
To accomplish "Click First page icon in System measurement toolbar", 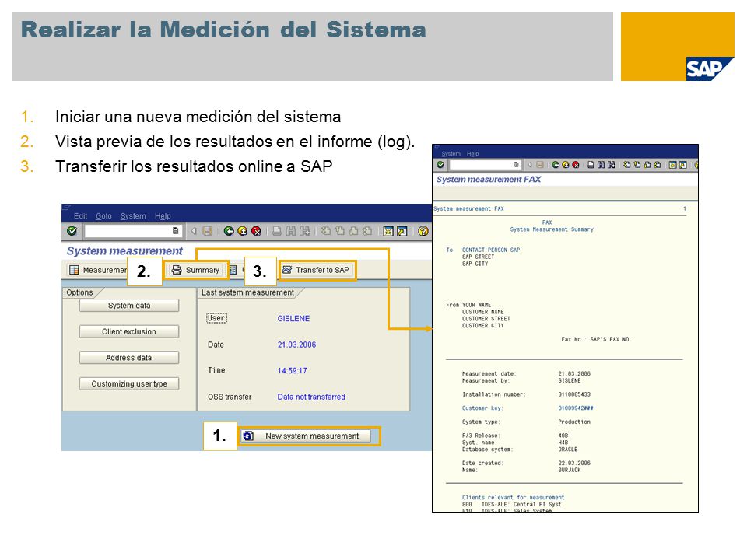I will pyautogui.click(x=326, y=231).
